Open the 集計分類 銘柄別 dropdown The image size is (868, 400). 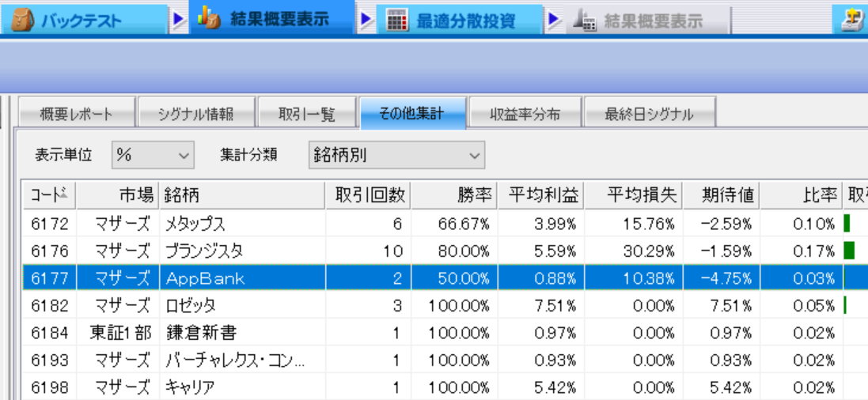point(396,155)
